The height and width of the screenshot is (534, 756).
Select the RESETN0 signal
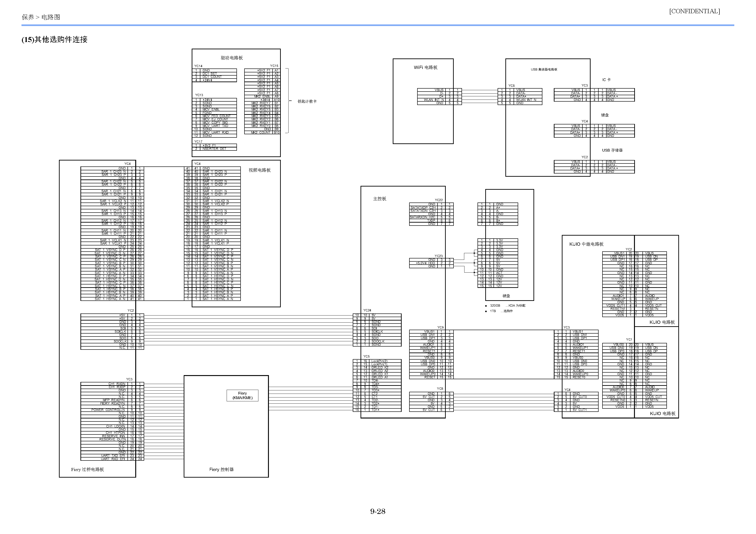[618, 400]
